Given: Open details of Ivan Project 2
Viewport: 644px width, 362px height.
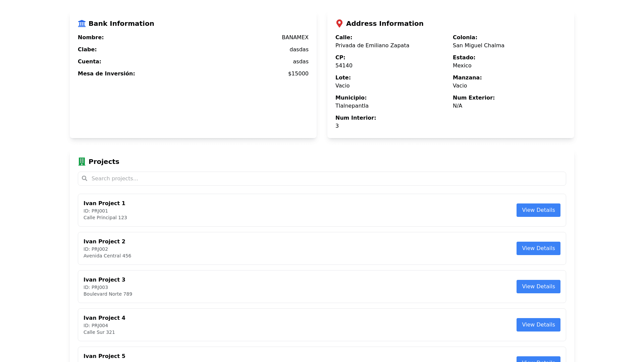Looking at the screenshot, I should click(x=538, y=248).
